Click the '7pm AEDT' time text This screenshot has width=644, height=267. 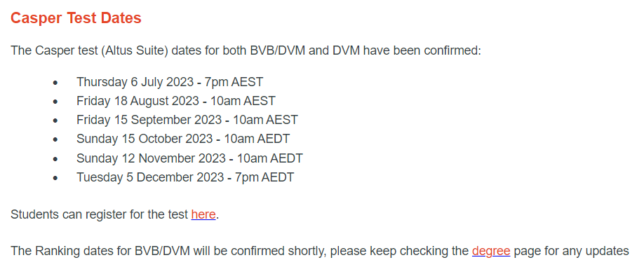coord(264,177)
